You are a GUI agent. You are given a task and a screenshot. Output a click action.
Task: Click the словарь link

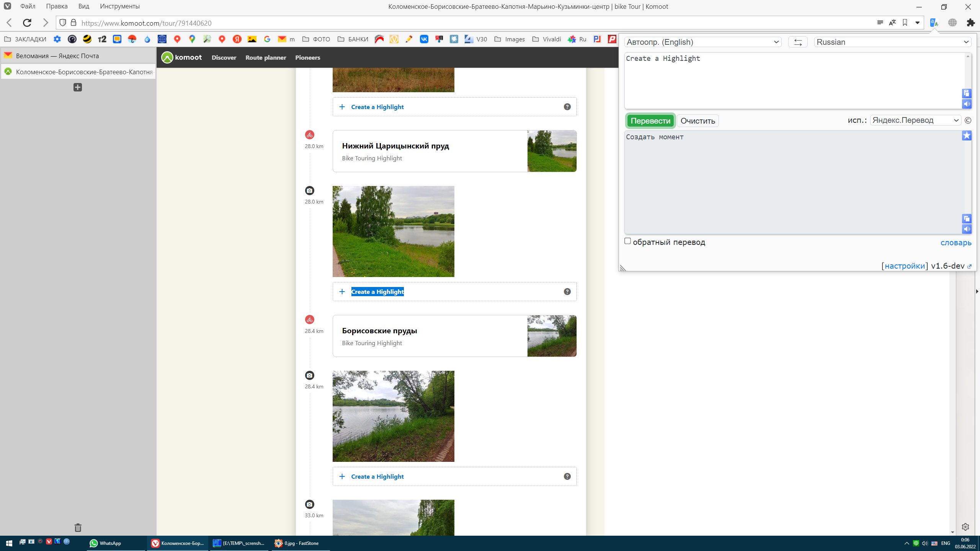point(955,243)
